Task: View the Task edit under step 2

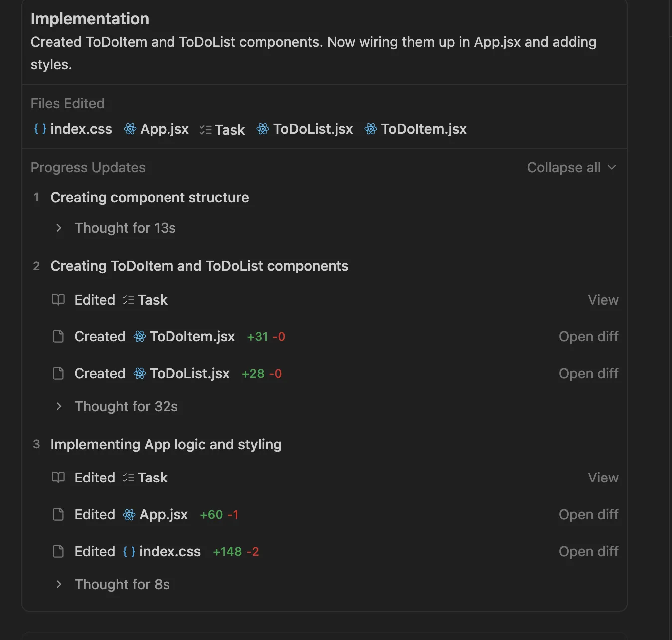Action: (603, 300)
